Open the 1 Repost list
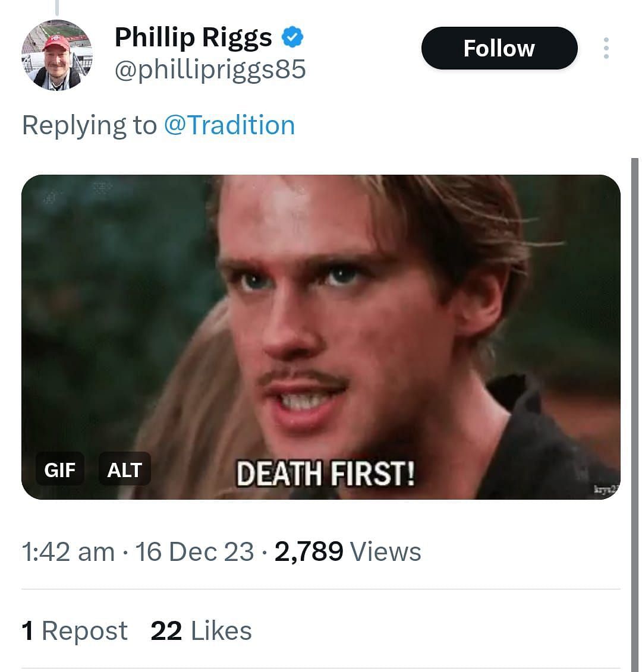This screenshot has height=672, width=642. click(x=74, y=631)
